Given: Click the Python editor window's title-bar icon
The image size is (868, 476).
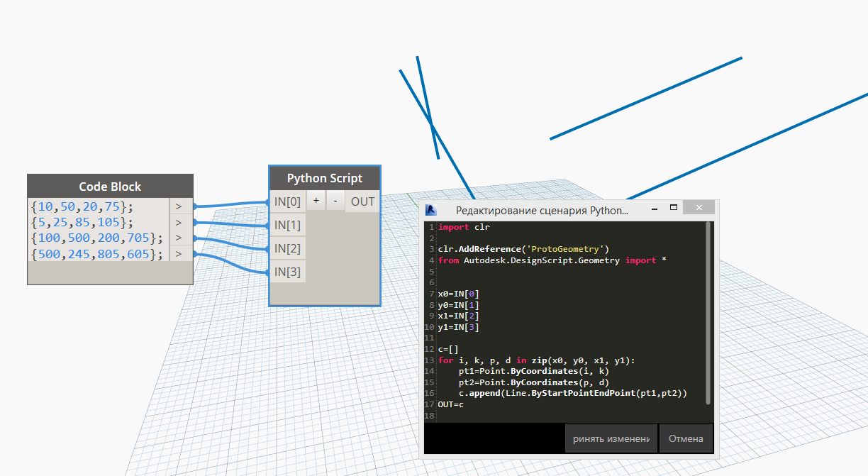Looking at the screenshot, I should click(x=430, y=210).
